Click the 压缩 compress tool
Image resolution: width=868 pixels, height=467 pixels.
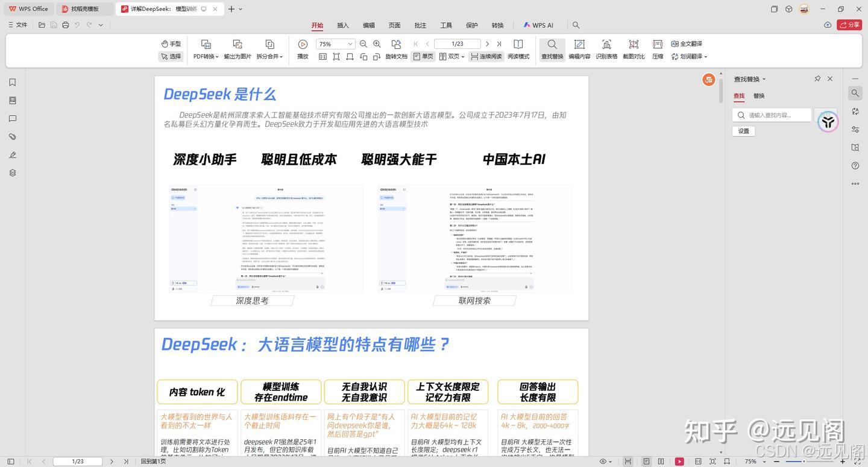click(x=658, y=49)
